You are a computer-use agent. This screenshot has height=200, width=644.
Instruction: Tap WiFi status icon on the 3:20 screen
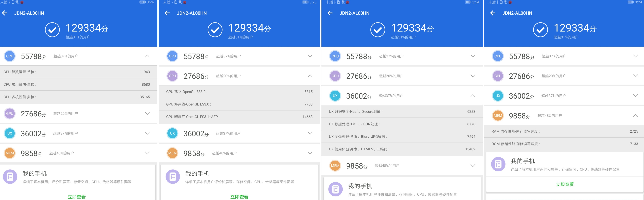(180, 2)
